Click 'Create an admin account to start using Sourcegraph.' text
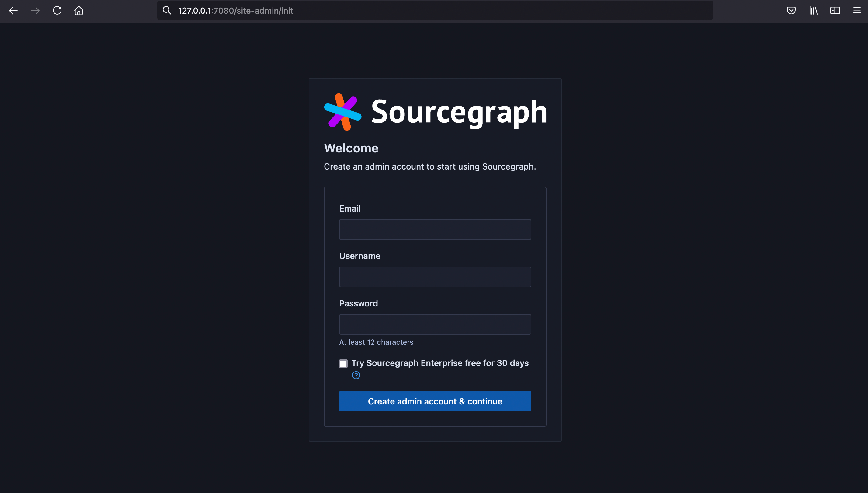868x493 pixels. click(430, 166)
